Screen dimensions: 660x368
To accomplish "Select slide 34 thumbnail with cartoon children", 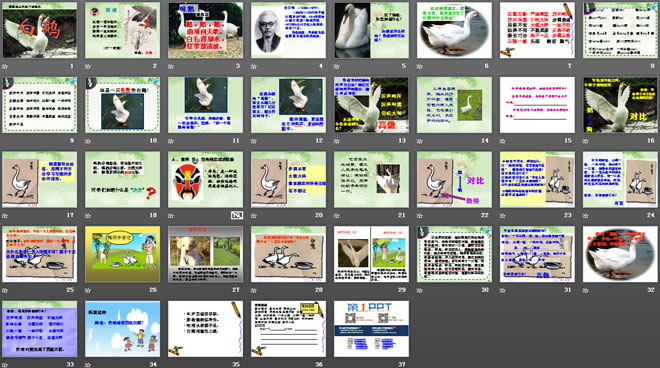I will point(122,329).
